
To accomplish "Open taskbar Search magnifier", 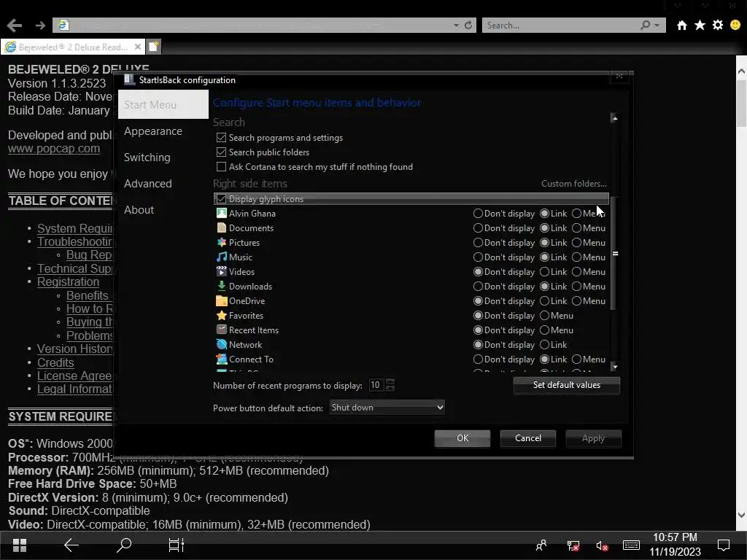I will 124,545.
